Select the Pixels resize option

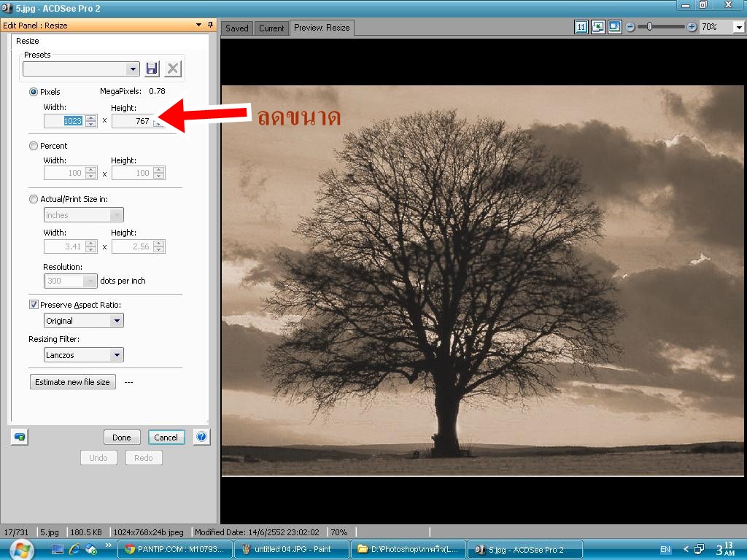[34, 92]
